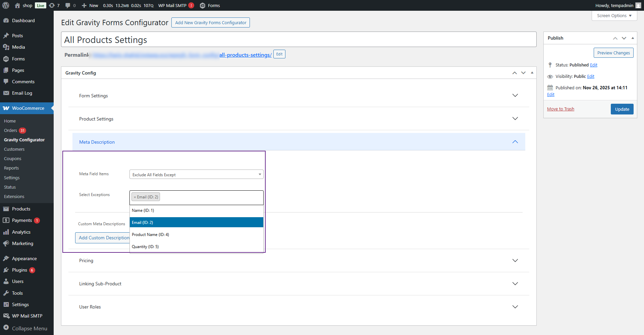Open the Screen Options dropdown
644x335 pixels.
click(614, 16)
